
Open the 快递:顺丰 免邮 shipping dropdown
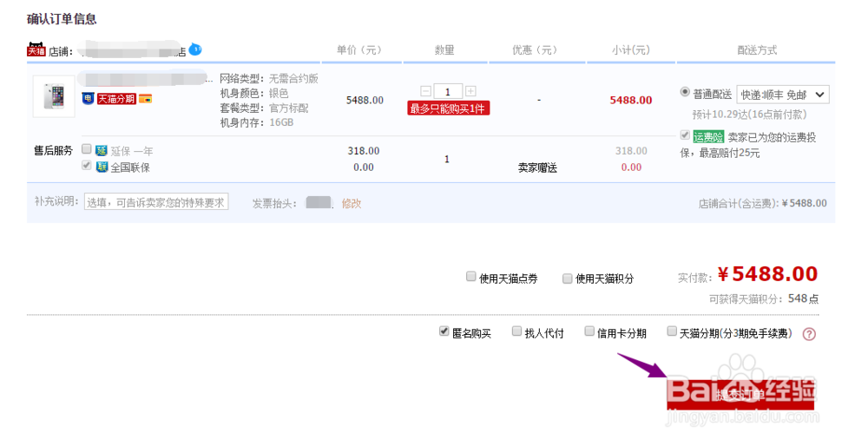[782, 94]
